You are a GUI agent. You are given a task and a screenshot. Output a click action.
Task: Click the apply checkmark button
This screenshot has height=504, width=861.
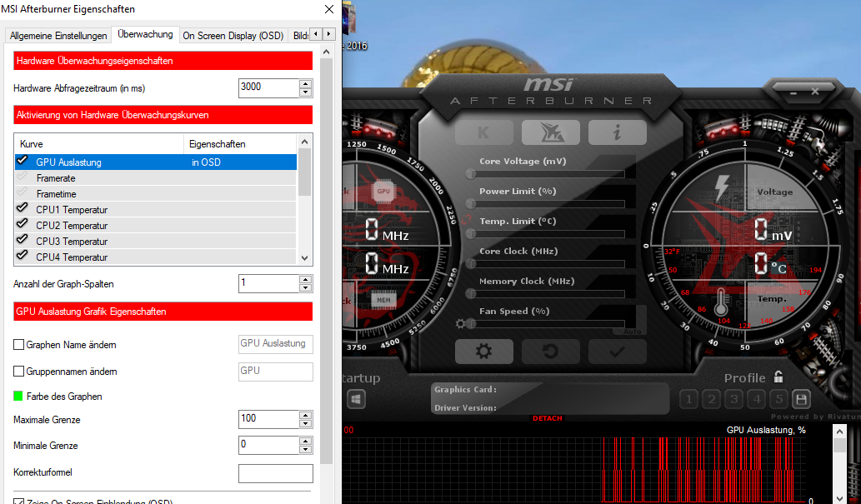(x=617, y=352)
